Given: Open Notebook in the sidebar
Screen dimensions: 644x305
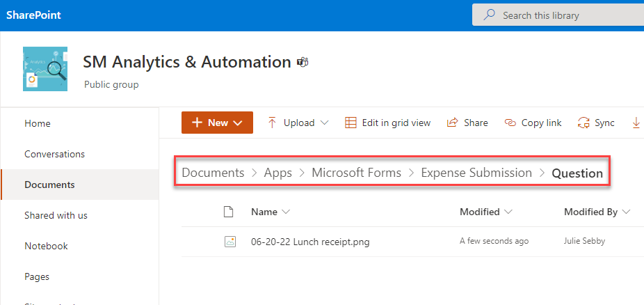Looking at the screenshot, I should click(46, 246).
